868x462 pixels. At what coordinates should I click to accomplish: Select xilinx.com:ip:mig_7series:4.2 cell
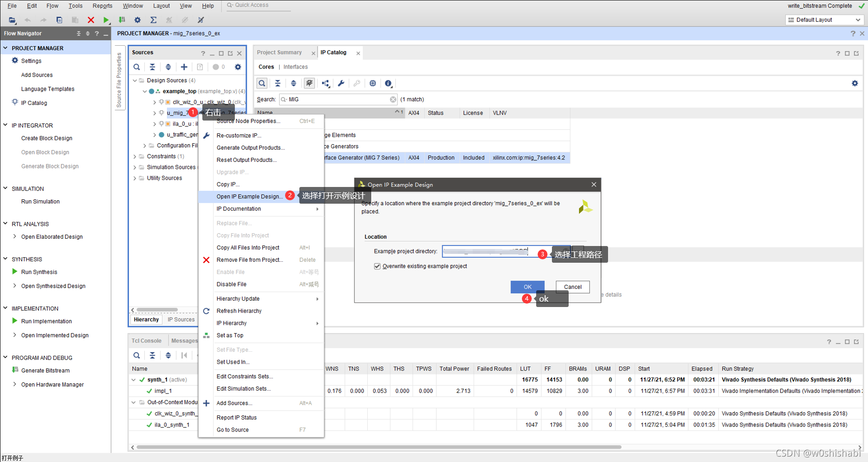coord(529,158)
